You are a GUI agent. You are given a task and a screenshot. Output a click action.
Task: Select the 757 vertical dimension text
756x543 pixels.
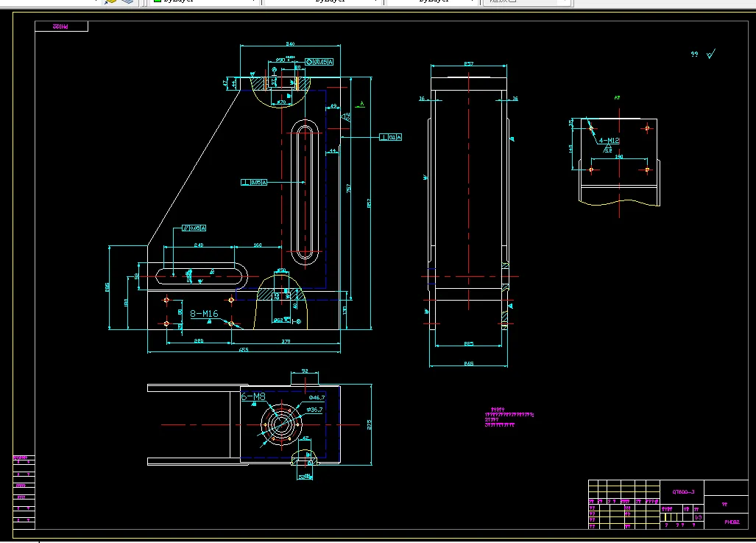(349, 188)
